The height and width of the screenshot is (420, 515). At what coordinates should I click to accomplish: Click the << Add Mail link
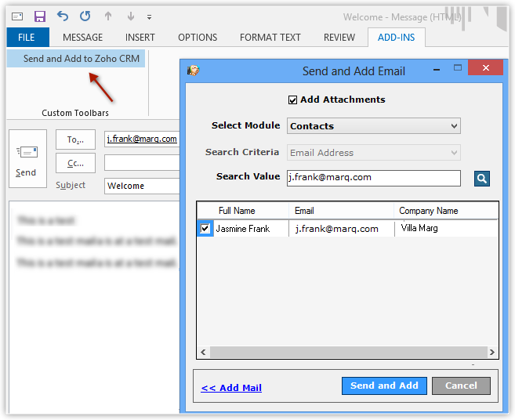pyautogui.click(x=231, y=388)
